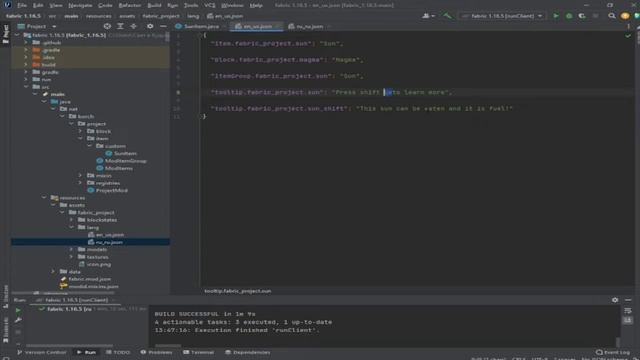640x360 pixels.
Task: Rerun using green play in Run panel
Action: (18, 310)
